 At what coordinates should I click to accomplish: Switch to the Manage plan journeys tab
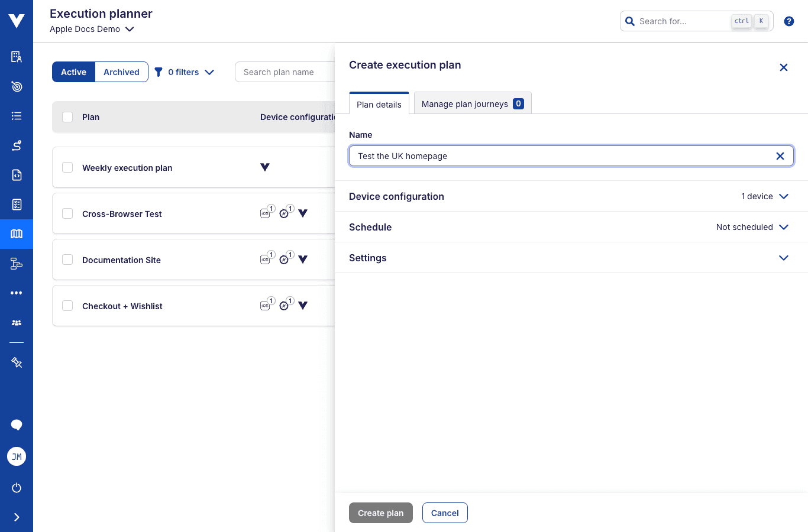tap(464, 104)
